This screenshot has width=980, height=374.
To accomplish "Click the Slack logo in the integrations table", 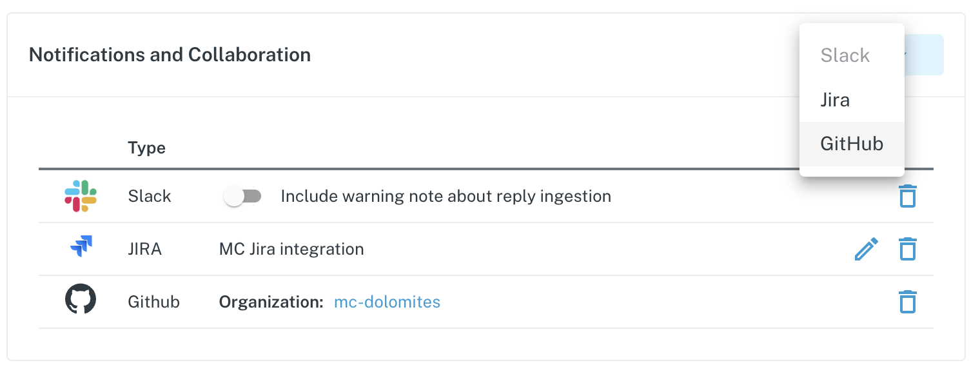I will pyautogui.click(x=81, y=196).
